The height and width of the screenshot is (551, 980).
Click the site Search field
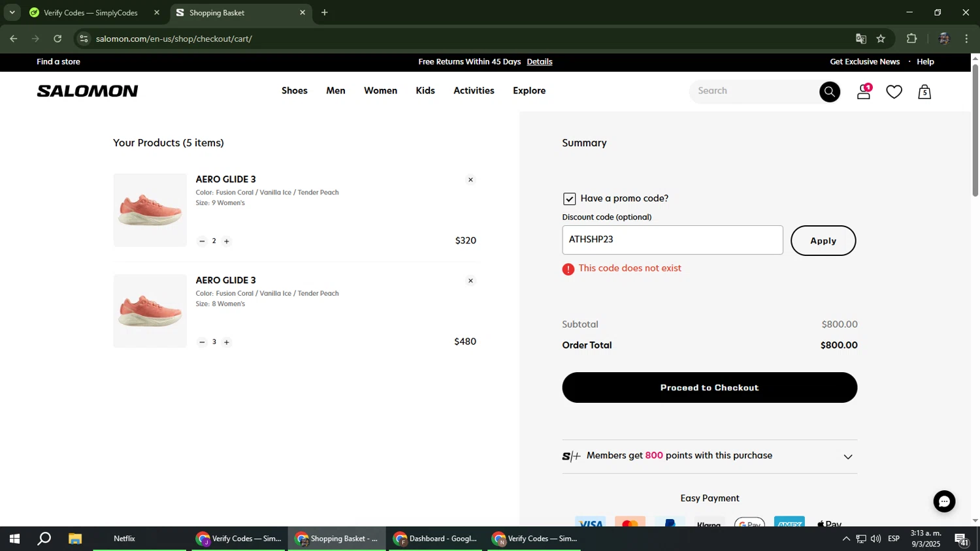point(755,91)
